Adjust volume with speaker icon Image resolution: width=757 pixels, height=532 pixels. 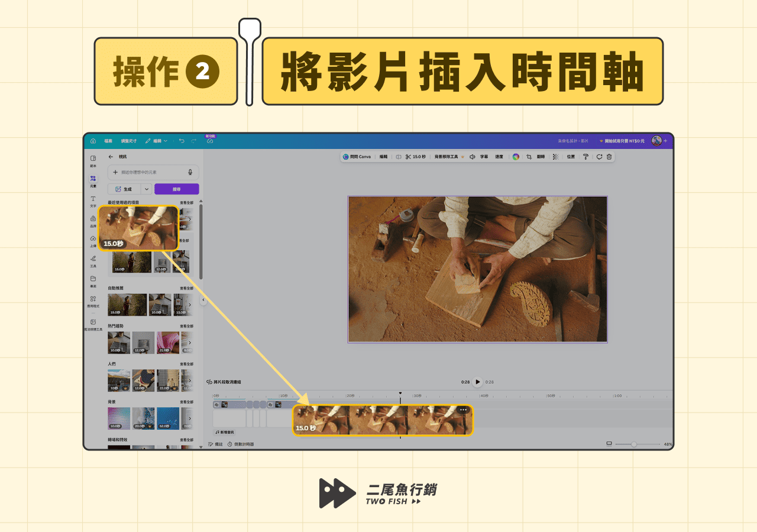click(472, 157)
